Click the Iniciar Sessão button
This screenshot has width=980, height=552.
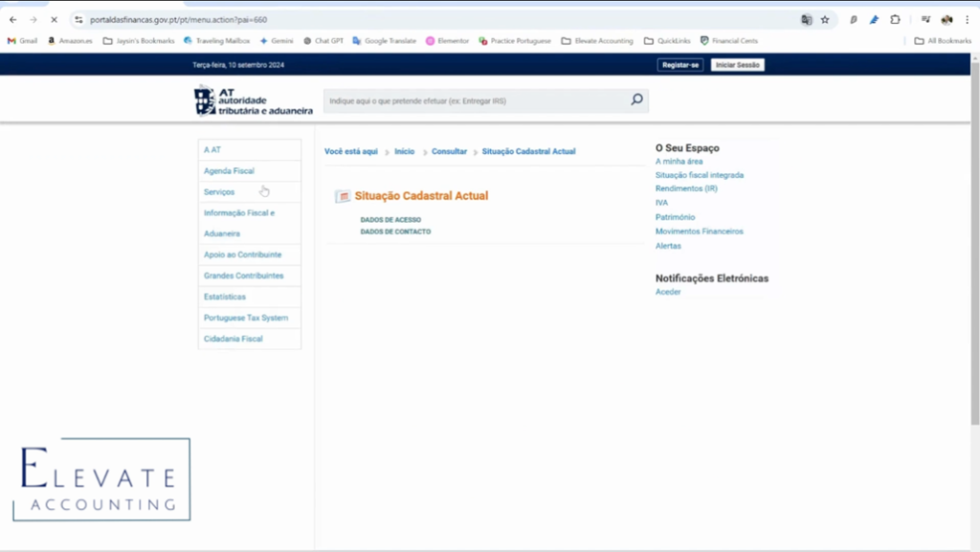tap(737, 65)
